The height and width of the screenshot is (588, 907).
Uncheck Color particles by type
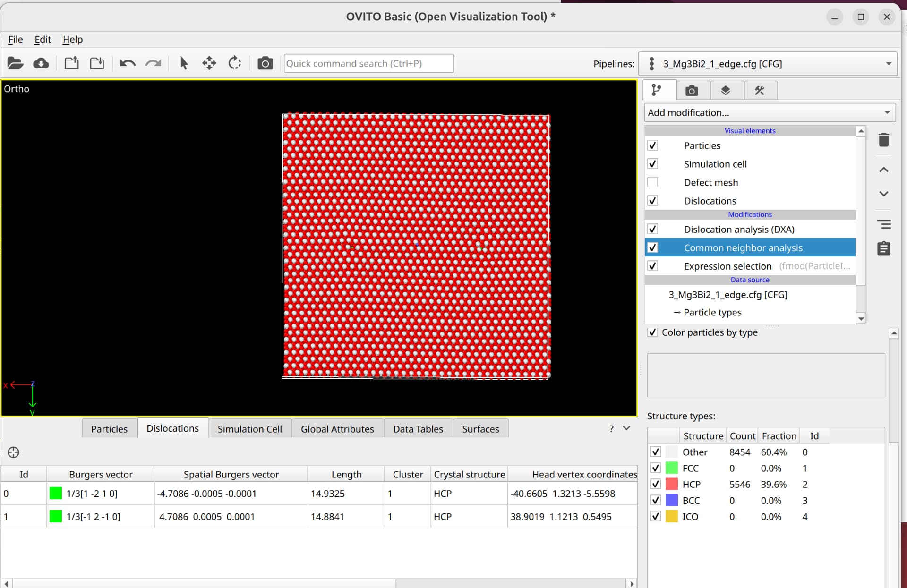pyautogui.click(x=653, y=332)
